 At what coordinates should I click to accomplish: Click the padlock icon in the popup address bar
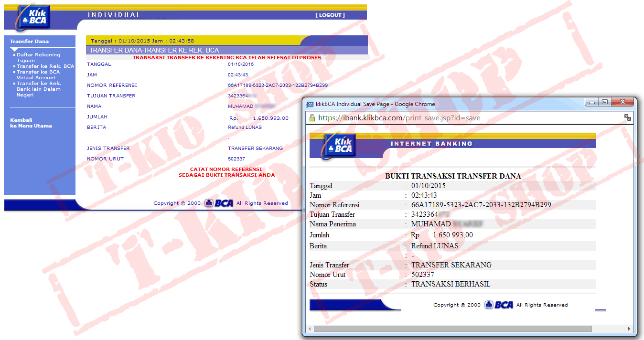[312, 118]
